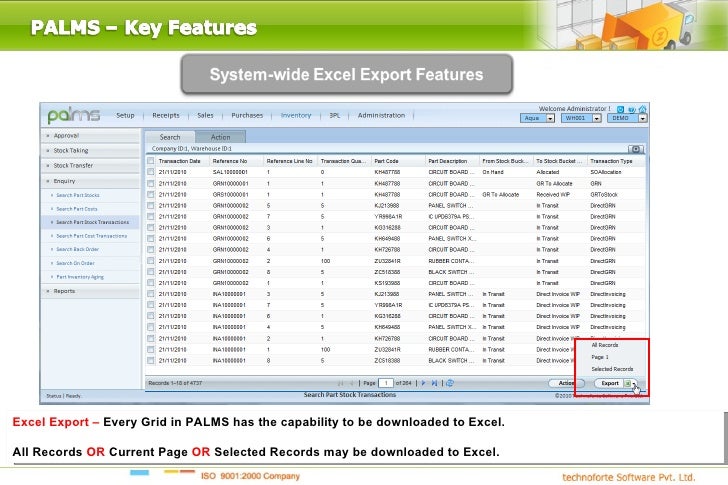Choose Selected Records from export menu
728x485 pixels.
[612, 369]
